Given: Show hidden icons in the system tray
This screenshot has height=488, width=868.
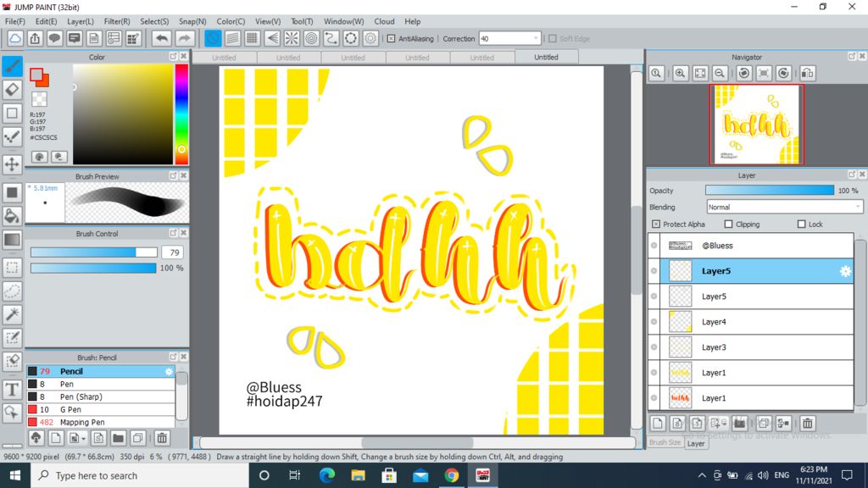Looking at the screenshot, I should click(x=702, y=475).
